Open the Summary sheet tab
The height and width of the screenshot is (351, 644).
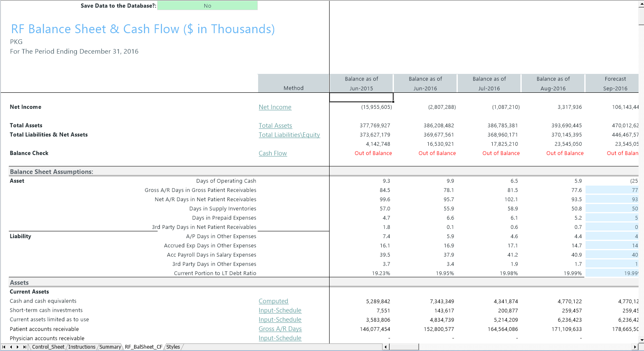(110, 347)
